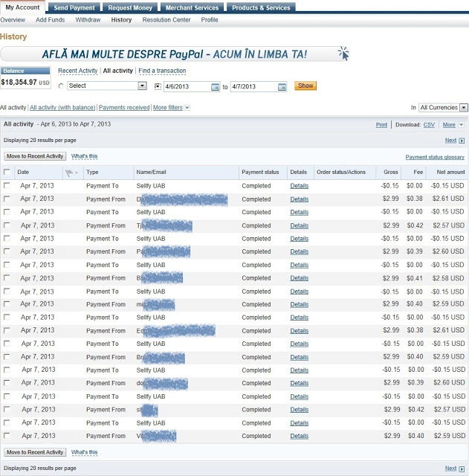Expand the More download options arrow

[461, 125]
